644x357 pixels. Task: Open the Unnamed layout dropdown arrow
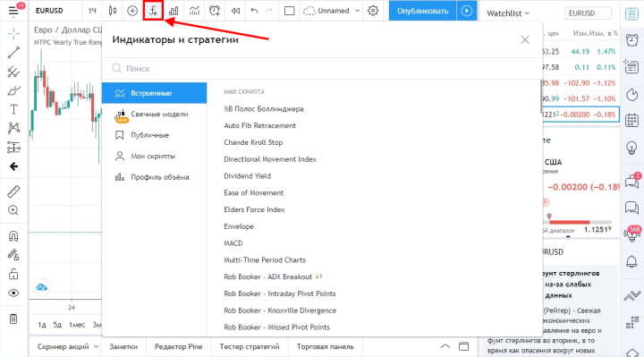click(x=357, y=11)
